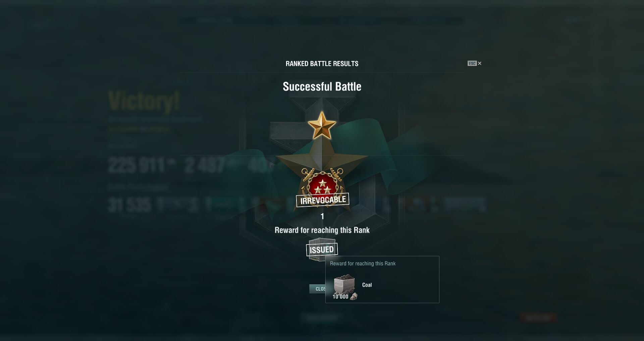Click the Coal label in tooltip
644x341 pixels.
coord(367,285)
